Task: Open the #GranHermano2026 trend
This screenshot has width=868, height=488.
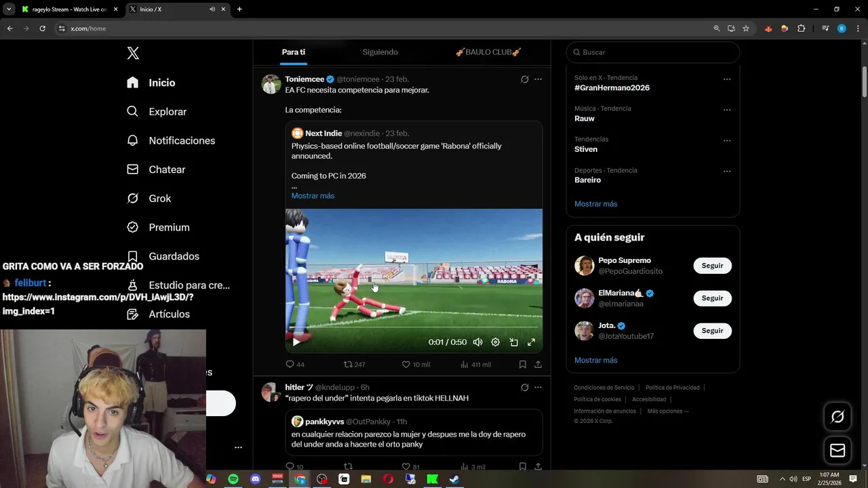Action: 612,87
